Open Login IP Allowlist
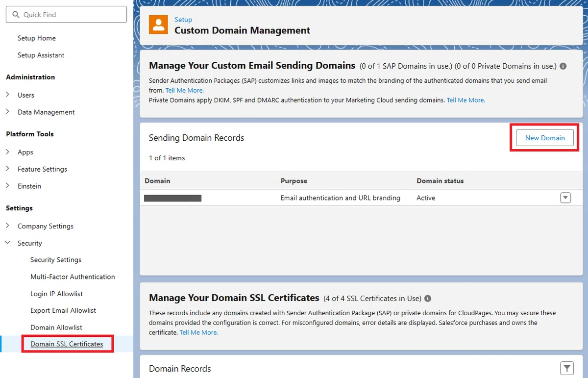This screenshot has height=378, width=588. click(57, 294)
